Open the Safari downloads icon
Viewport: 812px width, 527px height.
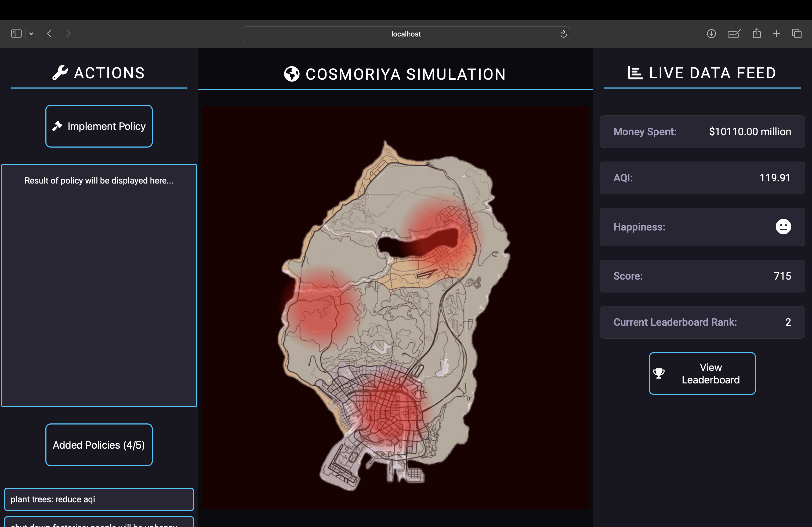point(711,33)
